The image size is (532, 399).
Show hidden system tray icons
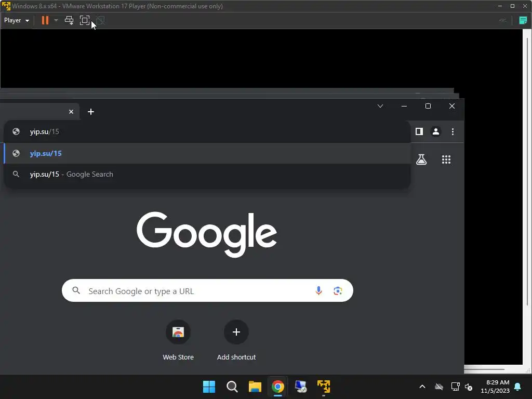pos(422,387)
